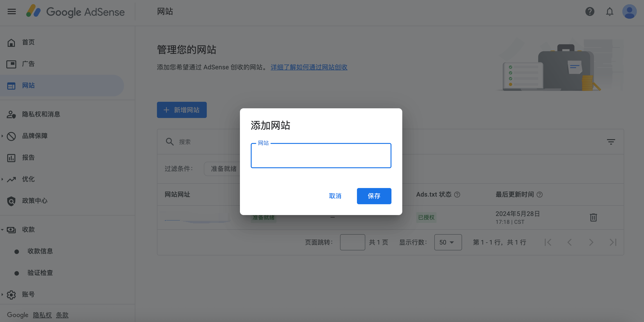
Task: Open the hamburger main menu
Action: coord(11,11)
